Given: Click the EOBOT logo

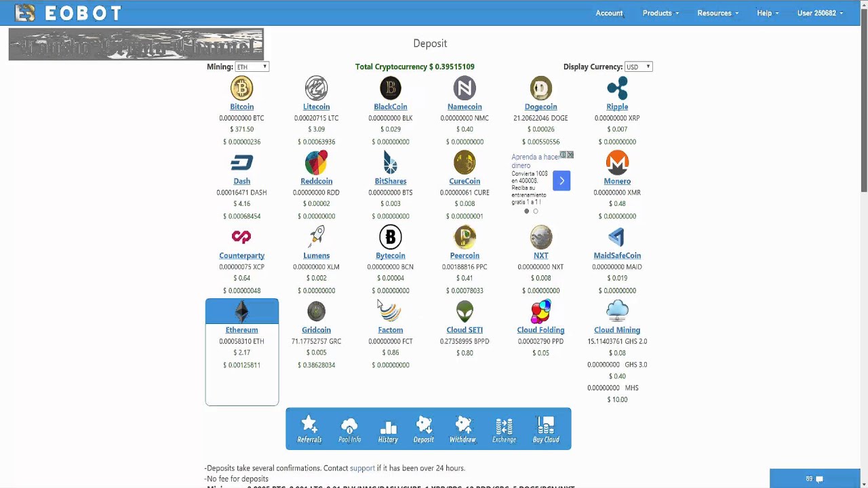Looking at the screenshot, I should (68, 13).
